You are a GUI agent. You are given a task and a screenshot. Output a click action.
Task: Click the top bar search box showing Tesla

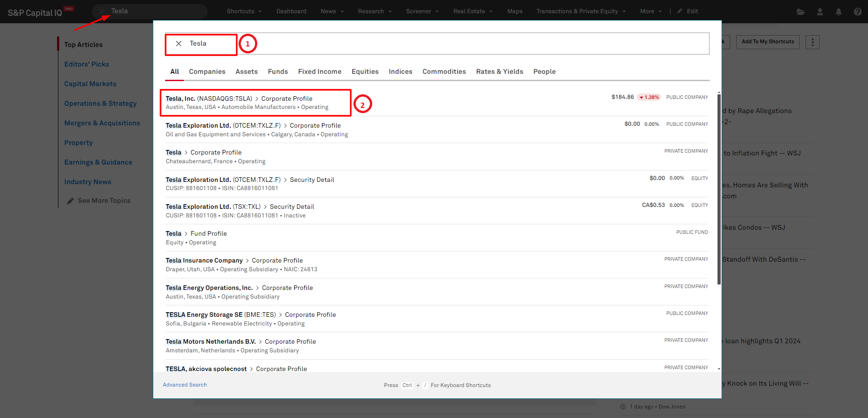[150, 11]
